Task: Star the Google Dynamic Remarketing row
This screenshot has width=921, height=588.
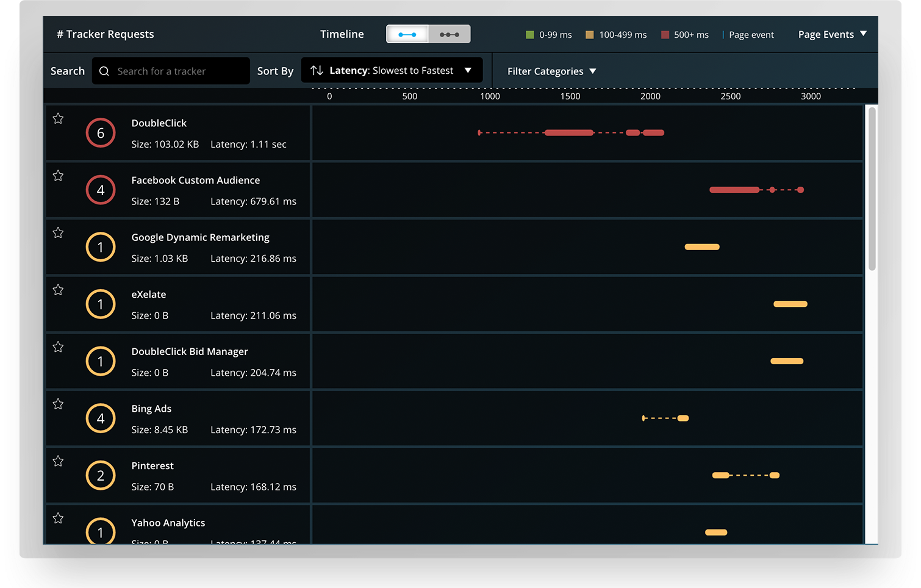Action: tap(58, 232)
